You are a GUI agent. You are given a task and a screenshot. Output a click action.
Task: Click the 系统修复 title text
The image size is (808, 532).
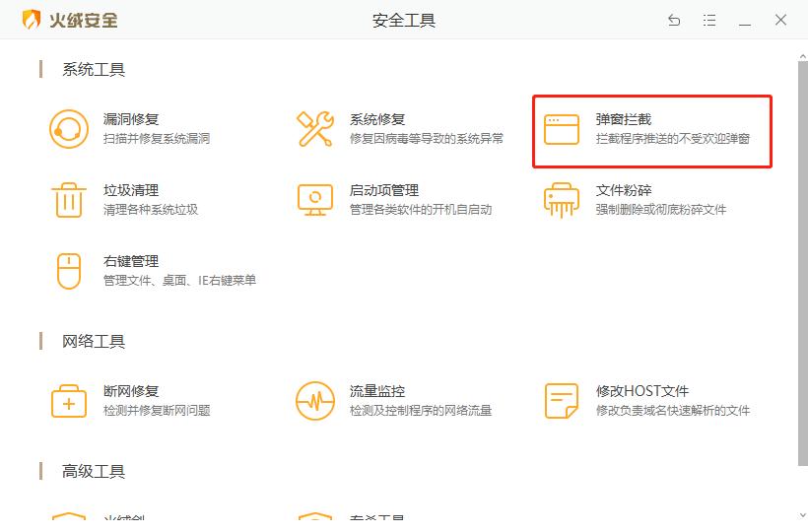pos(377,119)
